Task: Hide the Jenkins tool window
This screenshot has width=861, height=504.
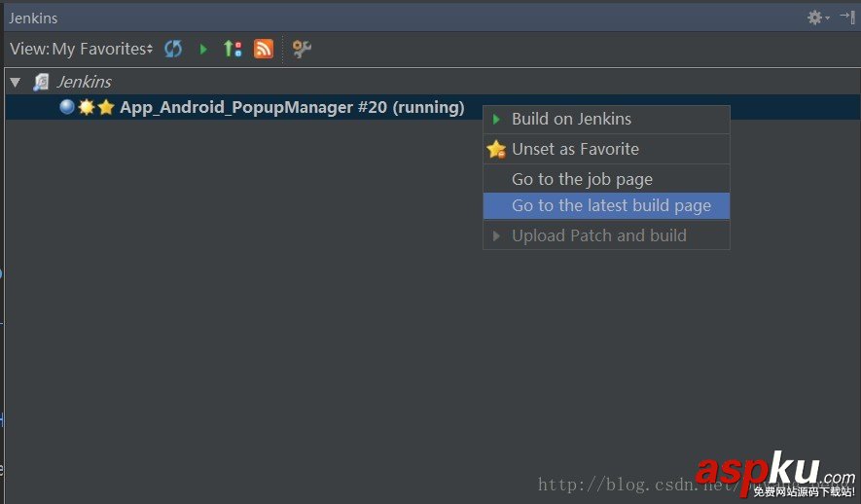Action: point(847,18)
